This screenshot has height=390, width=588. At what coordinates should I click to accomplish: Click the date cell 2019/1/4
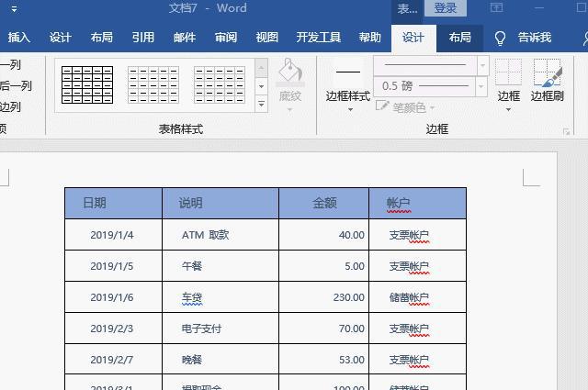coord(114,235)
